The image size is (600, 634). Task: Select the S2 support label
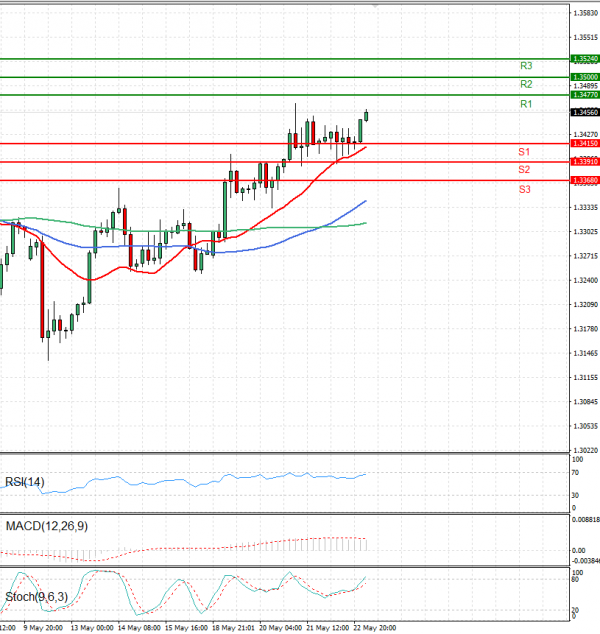point(524,170)
